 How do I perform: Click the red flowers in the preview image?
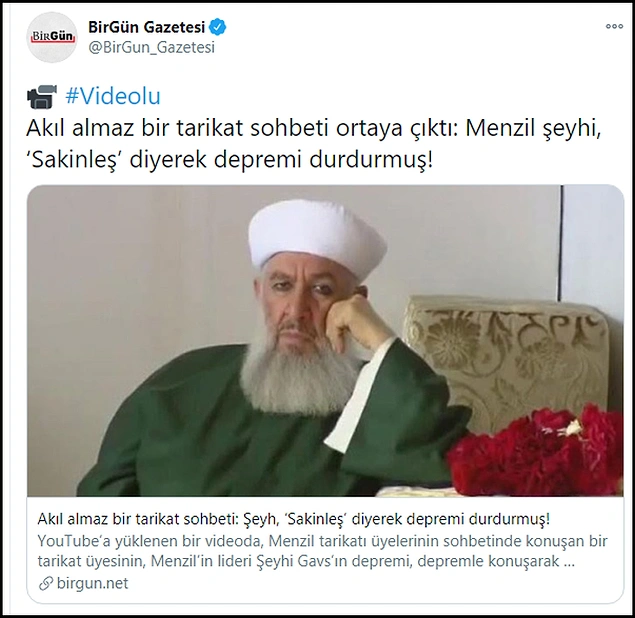(x=537, y=452)
